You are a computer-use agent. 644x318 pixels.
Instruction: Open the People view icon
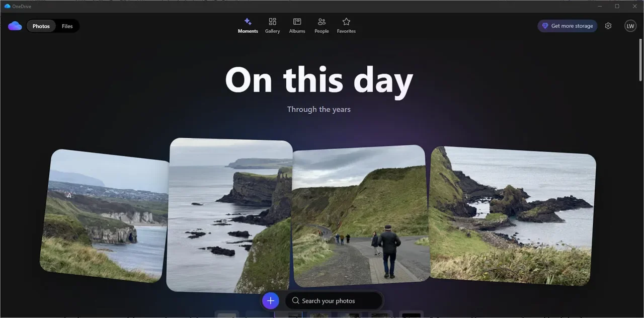(x=321, y=22)
